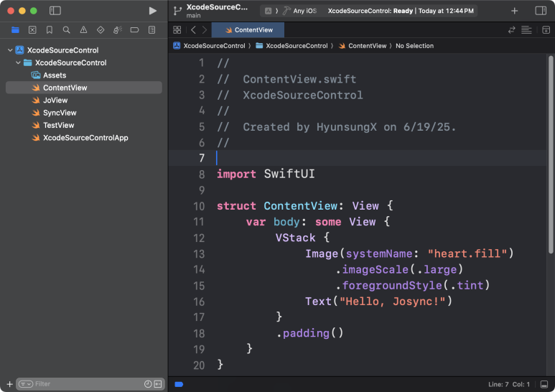Click the XcodeSourceControl Ready status
This screenshot has height=392, width=555.
(401, 11)
